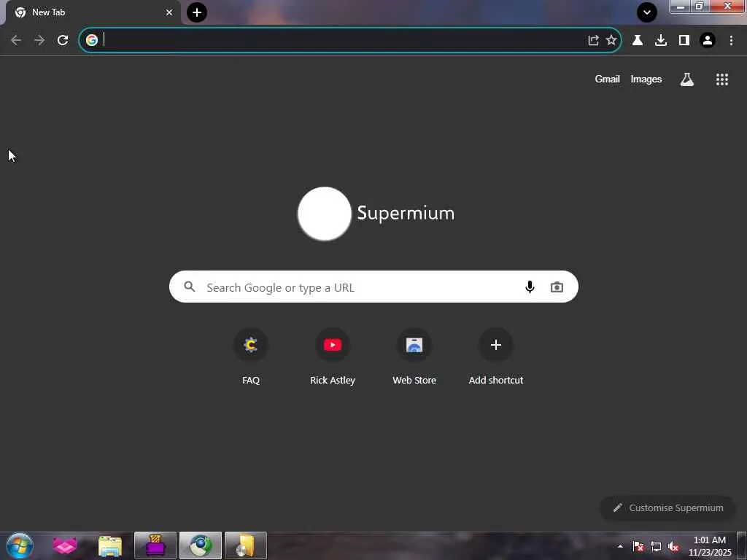Go back to the previous page
Image resolution: width=747 pixels, height=560 pixels.
(x=16, y=40)
